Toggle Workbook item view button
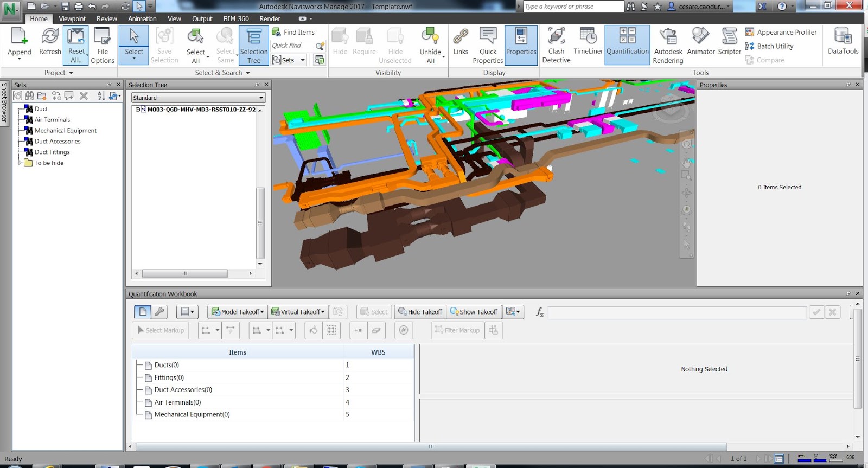This screenshot has height=468, width=868. 143,312
